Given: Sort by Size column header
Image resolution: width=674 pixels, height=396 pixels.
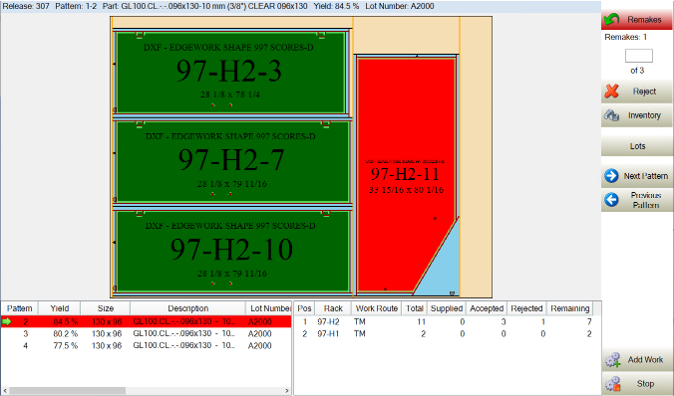Looking at the screenshot, I should [105, 308].
